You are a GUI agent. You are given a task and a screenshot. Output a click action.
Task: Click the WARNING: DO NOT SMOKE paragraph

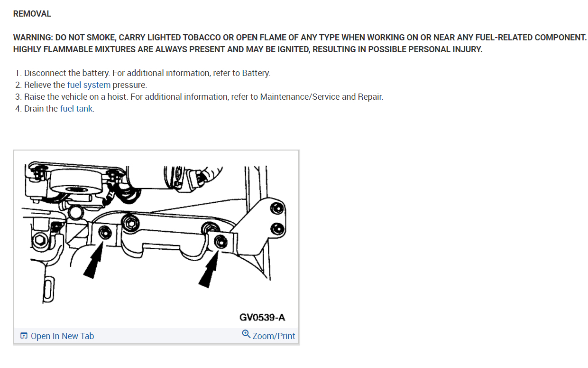pyautogui.click(x=300, y=43)
